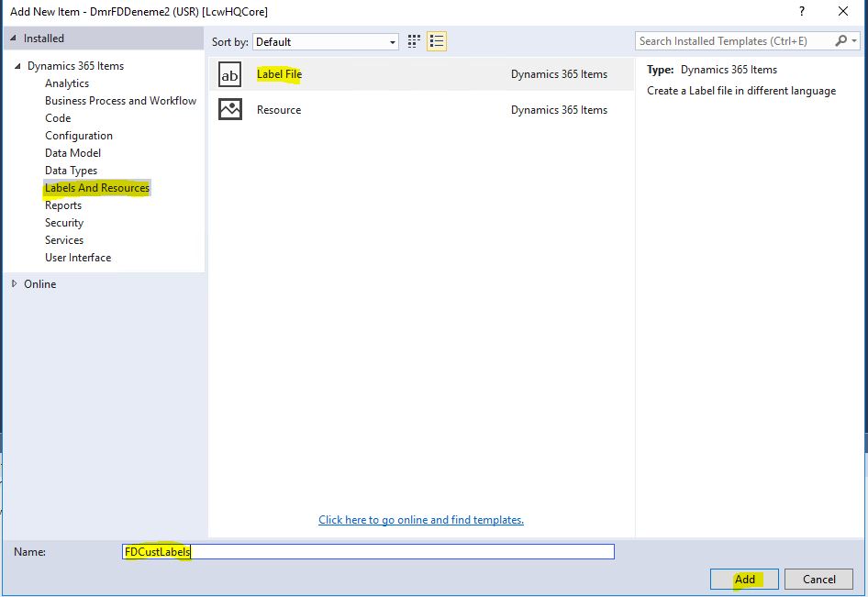
Task: Select the Labels And Resources category
Action: [97, 188]
